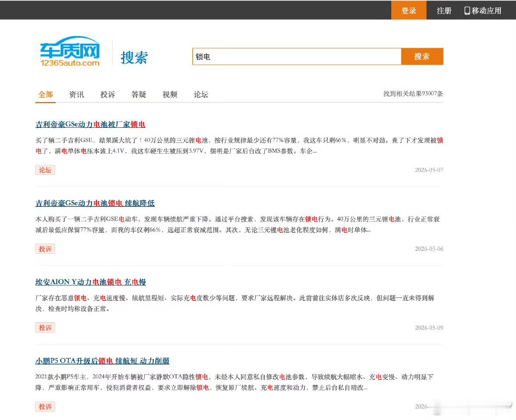Switch to the 视频 tab
This screenshot has width=516, height=420.
point(170,95)
